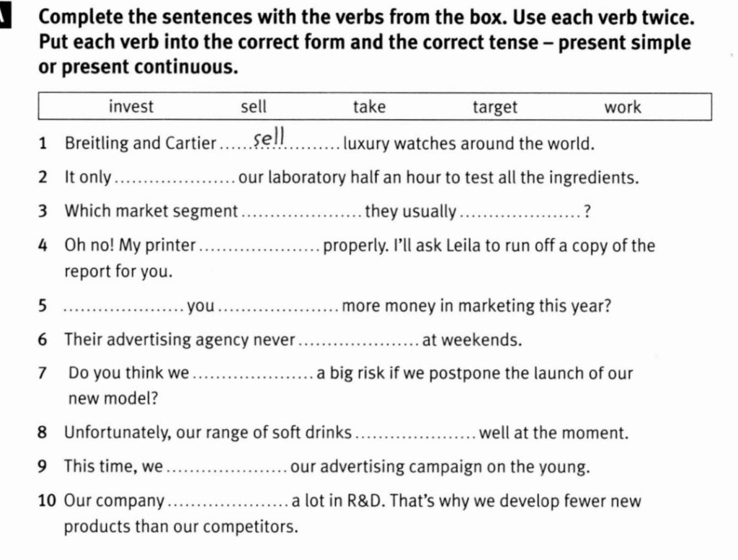Image resolution: width=738 pixels, height=560 pixels.
Task: Click the word 'take' in the verb box
Action: (370, 107)
